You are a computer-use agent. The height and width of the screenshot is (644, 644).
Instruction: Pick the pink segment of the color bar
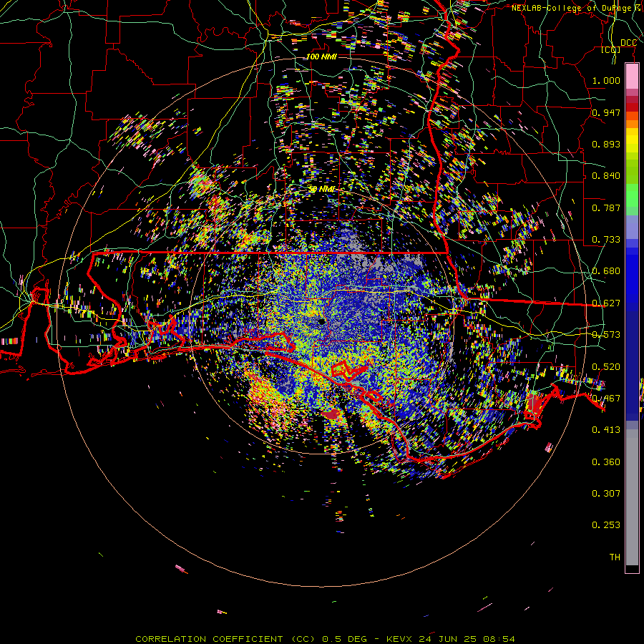pyautogui.click(x=632, y=76)
